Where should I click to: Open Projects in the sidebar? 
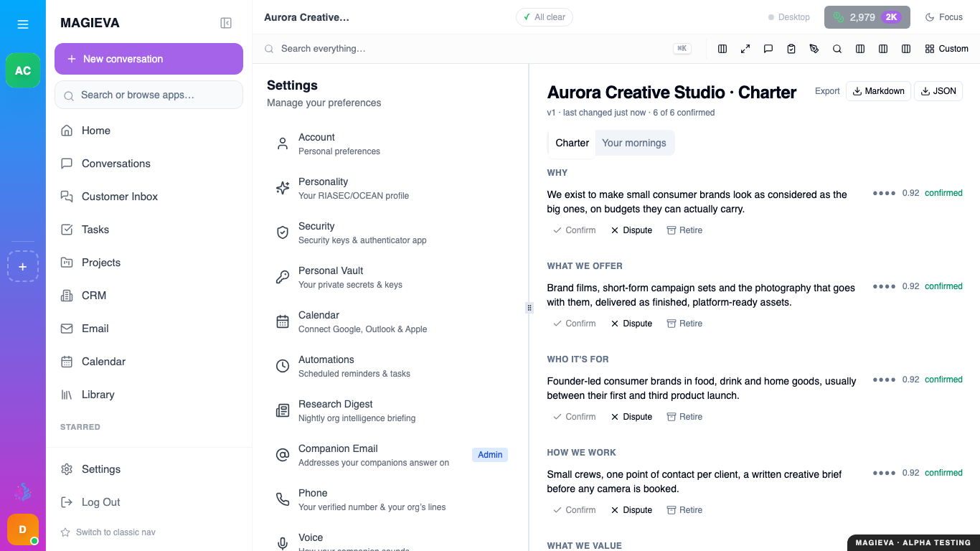(x=149, y=263)
